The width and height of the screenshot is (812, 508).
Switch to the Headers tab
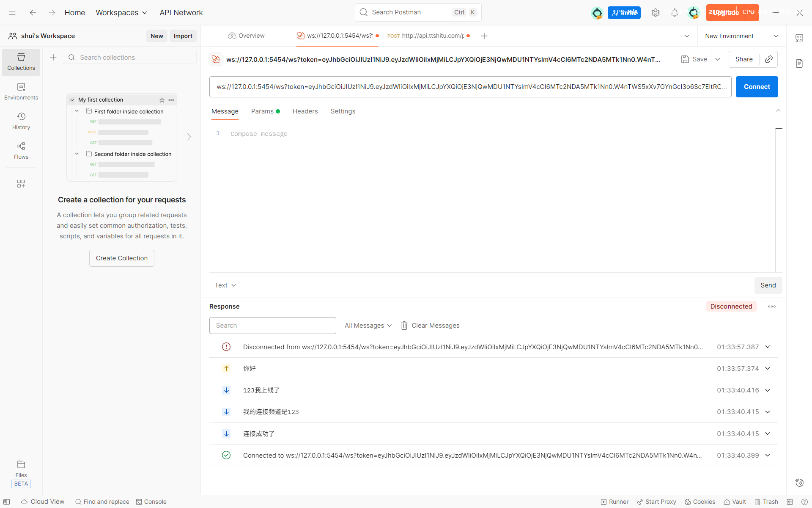[x=305, y=111]
